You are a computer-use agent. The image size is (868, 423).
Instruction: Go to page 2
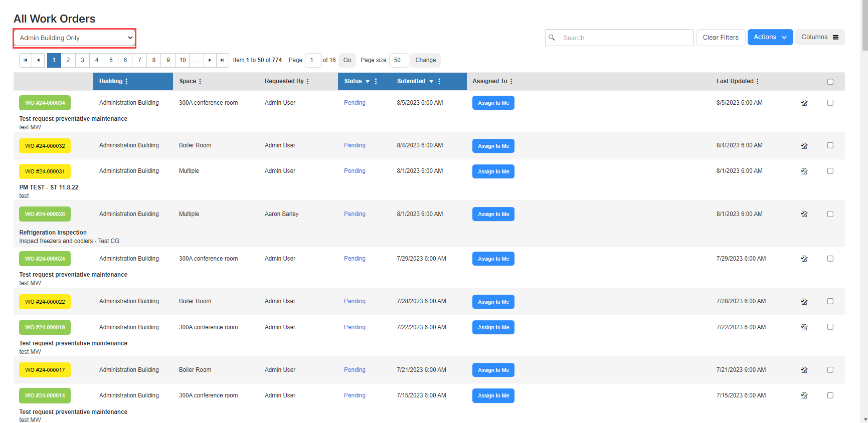point(68,60)
